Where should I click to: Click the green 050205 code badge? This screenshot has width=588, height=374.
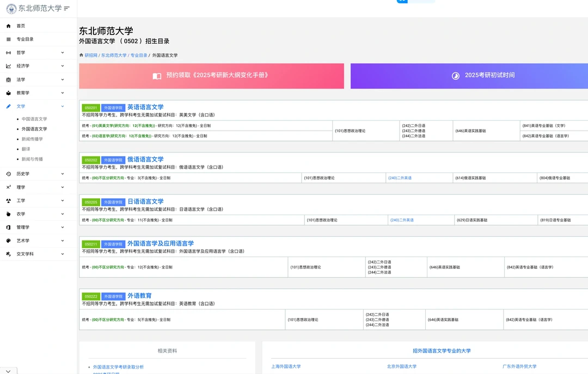point(91,202)
